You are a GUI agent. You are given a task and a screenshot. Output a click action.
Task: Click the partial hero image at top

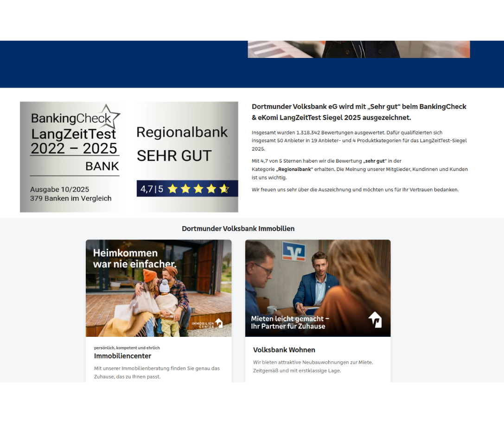pos(358,49)
